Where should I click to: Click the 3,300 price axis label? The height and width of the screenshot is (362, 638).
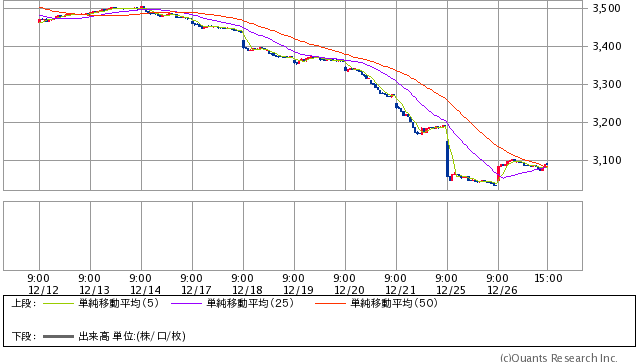607,85
